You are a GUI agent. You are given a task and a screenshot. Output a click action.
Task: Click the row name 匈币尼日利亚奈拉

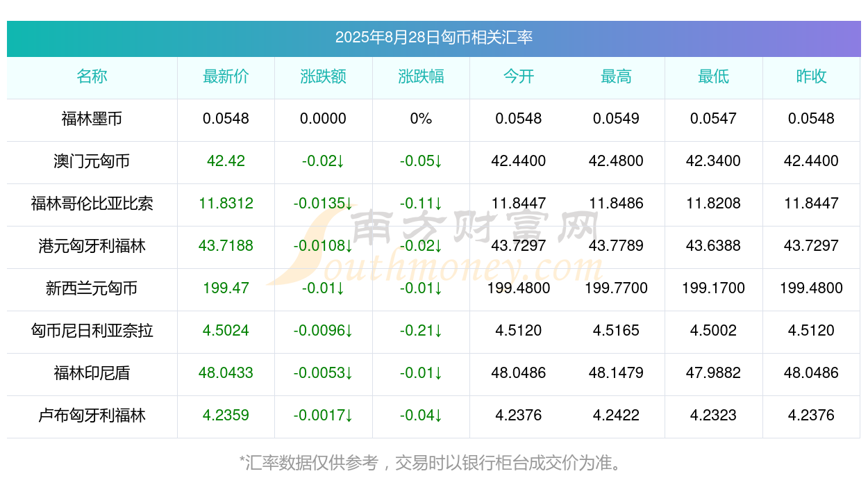(92, 331)
